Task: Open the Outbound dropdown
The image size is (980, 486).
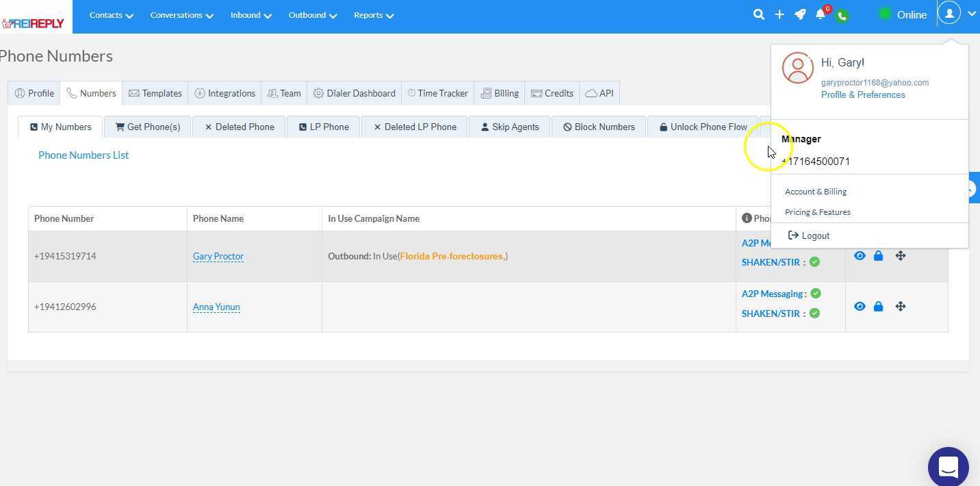Action: point(312,14)
